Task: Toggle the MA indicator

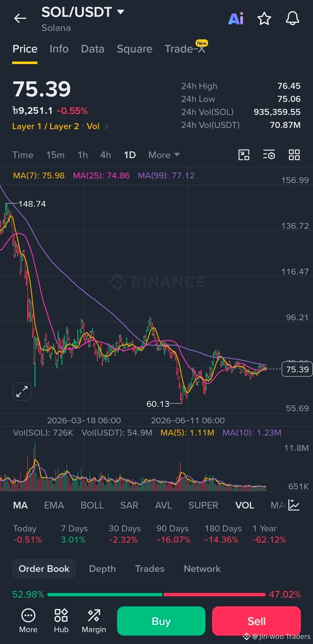Action: point(21,505)
